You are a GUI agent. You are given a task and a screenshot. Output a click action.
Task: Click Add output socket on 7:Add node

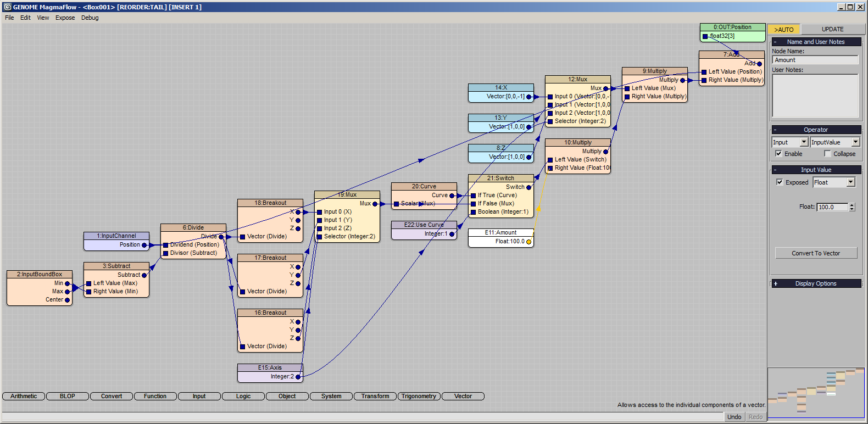coord(760,64)
